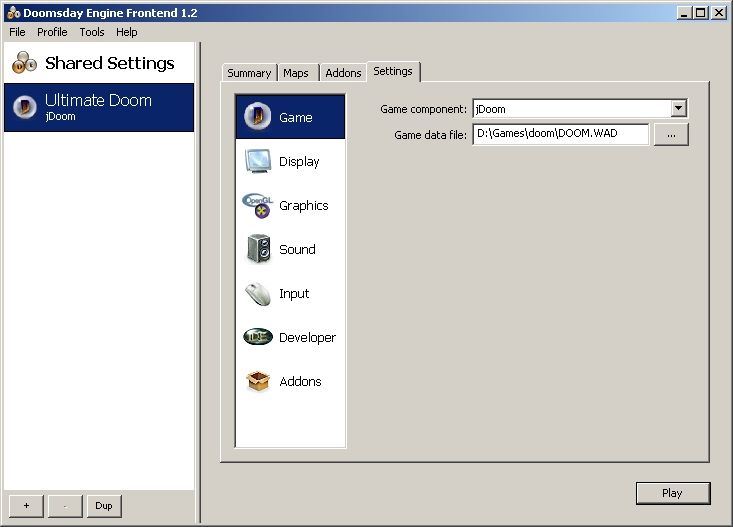
Task: Open Display settings monitor icon
Action: (258, 161)
